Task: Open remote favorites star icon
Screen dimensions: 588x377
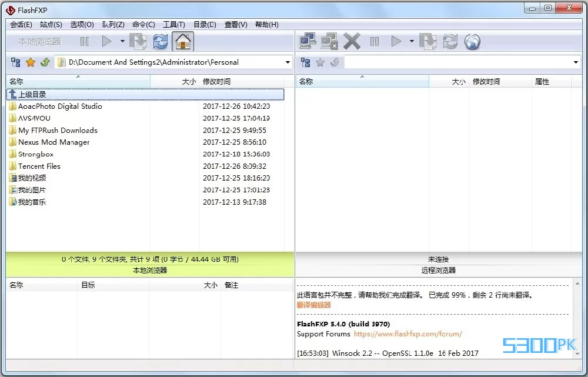Action: [320, 62]
